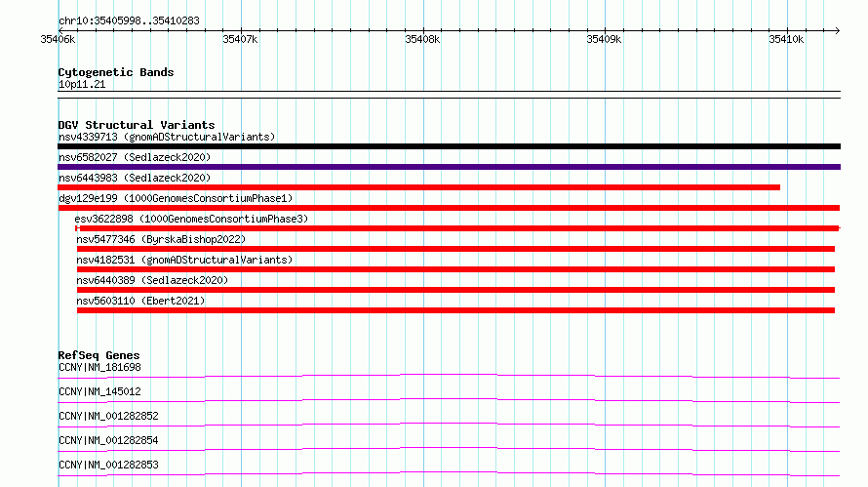
Task: Click nsv6440389 (Sedlazeck2020) label
Action: pyautogui.click(x=152, y=280)
